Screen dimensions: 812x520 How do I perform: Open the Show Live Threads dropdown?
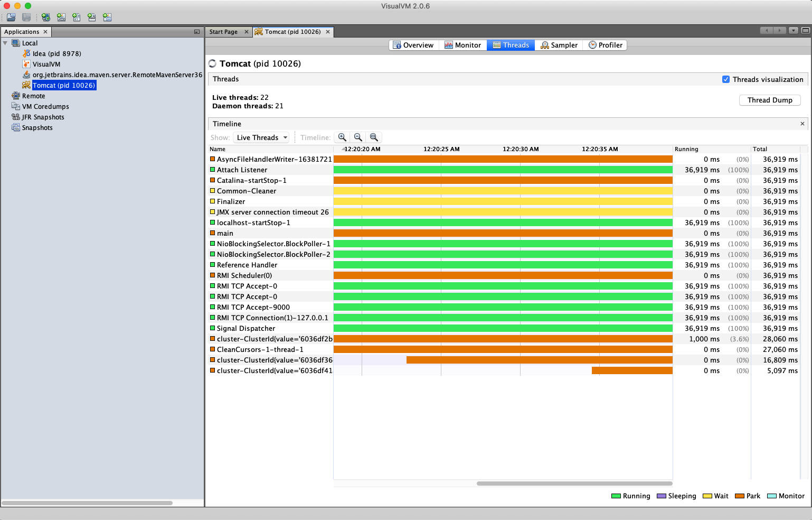(261, 137)
